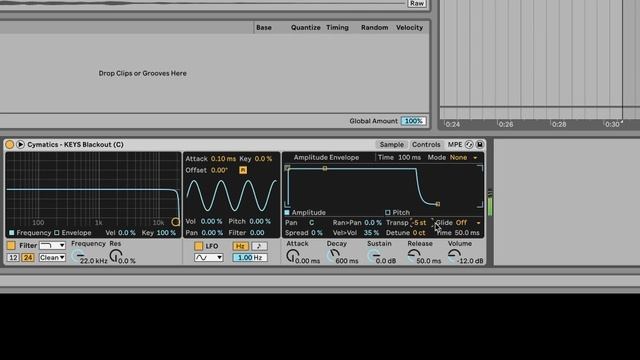Viewport: 640px width, 360px height.
Task: Click the Transp -5 st value
Action: 420,222
